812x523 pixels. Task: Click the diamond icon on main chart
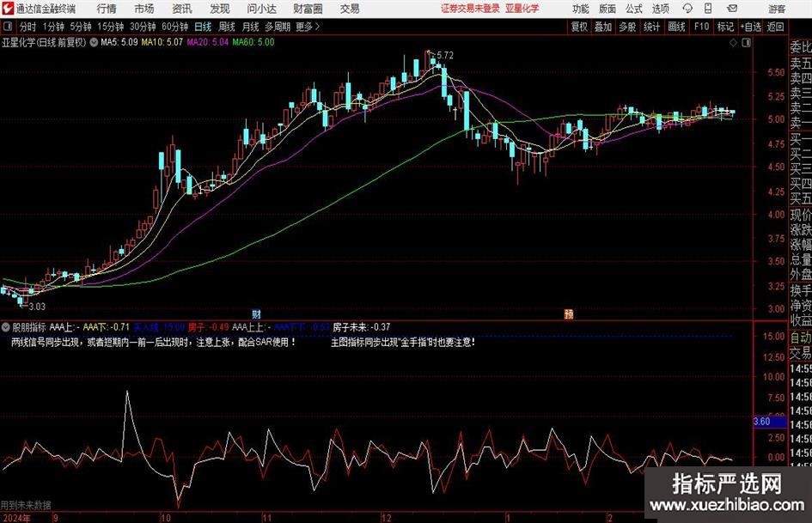tap(733, 43)
